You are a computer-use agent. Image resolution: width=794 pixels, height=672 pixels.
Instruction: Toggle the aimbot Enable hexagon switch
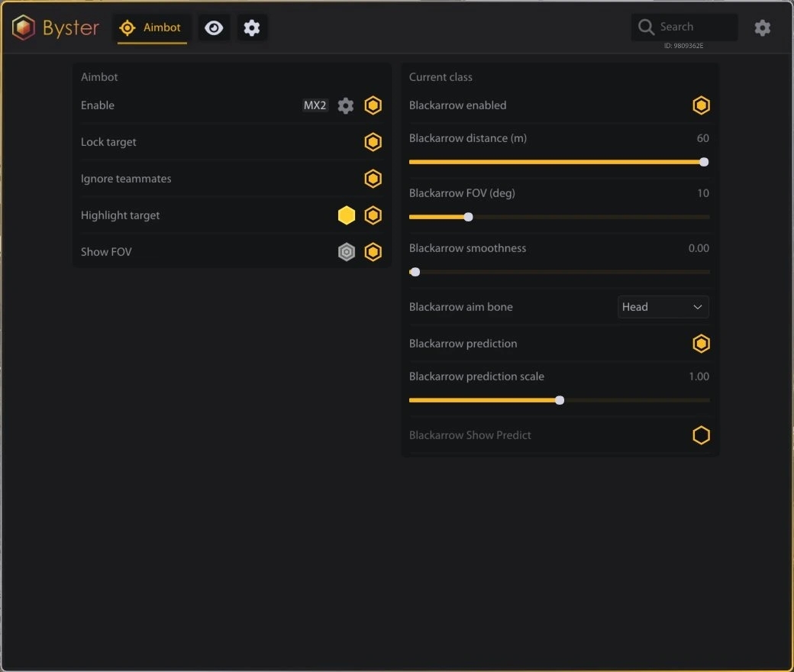pos(373,105)
